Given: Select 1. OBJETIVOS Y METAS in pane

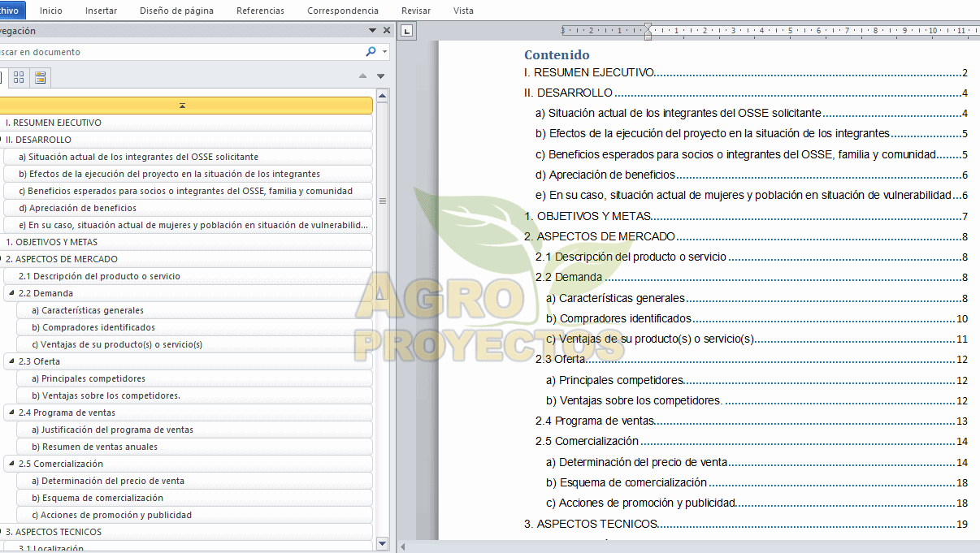Looking at the screenshot, I should pos(186,242).
